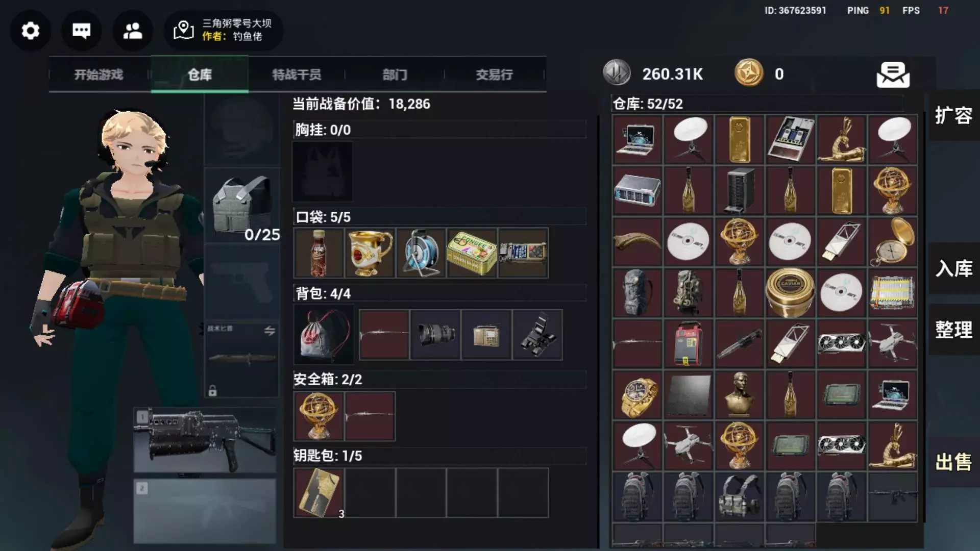Click the 出售 sell button
Viewport: 980px width, 551px height.
(953, 462)
